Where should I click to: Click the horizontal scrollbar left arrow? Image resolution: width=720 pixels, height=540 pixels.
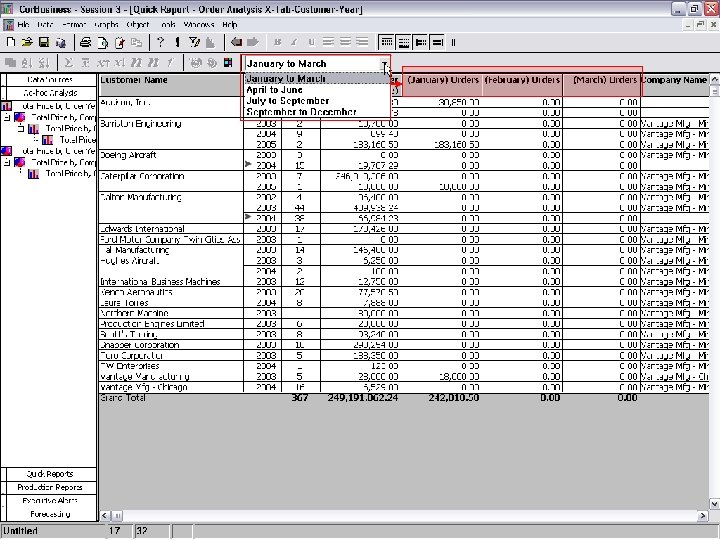point(105,516)
